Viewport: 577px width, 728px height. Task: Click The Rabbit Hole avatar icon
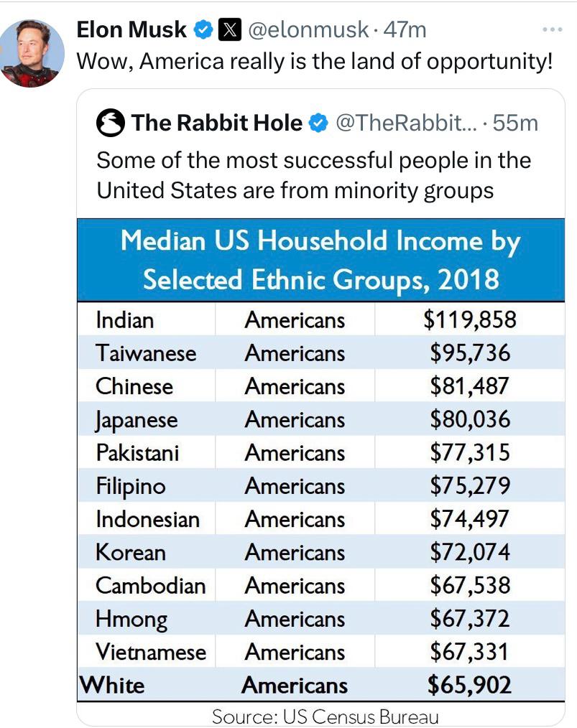pyautogui.click(x=111, y=123)
